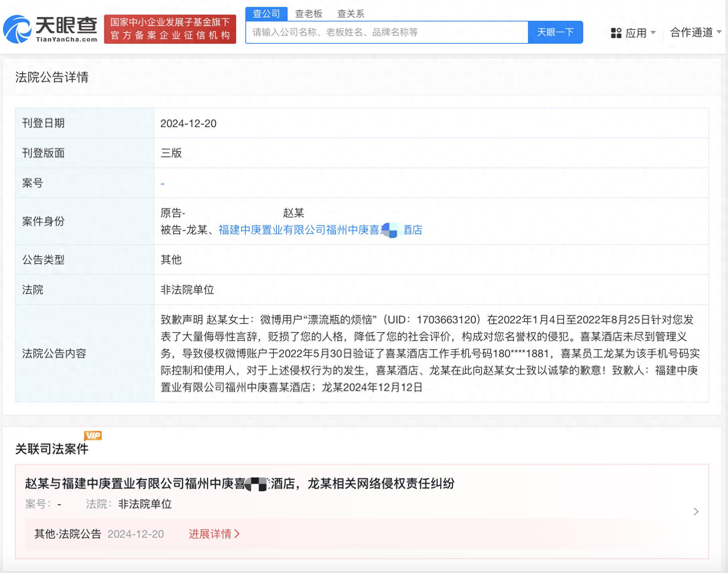Click the 天眼一下 search button
The image size is (728, 573).
[x=556, y=32]
